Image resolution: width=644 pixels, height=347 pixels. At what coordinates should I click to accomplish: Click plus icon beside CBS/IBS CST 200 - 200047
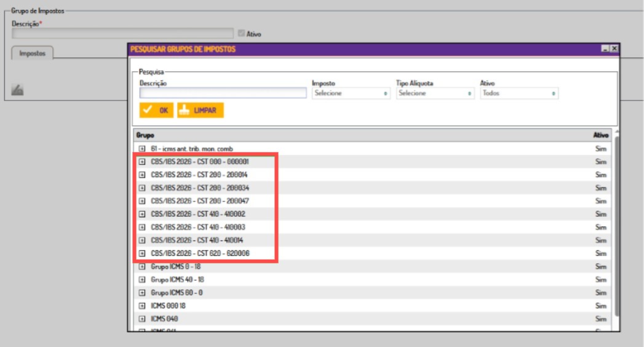click(142, 201)
